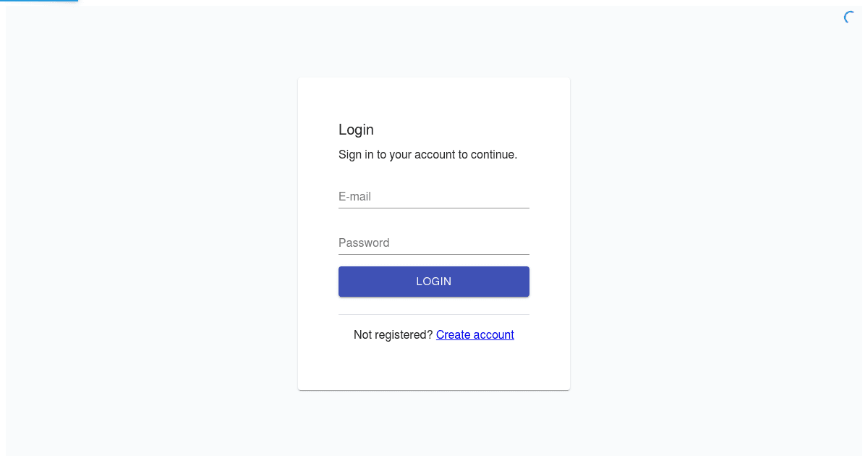Viewport: 868px width, 456px height.
Task: Click empty white space inside login card
Action: coord(434,366)
